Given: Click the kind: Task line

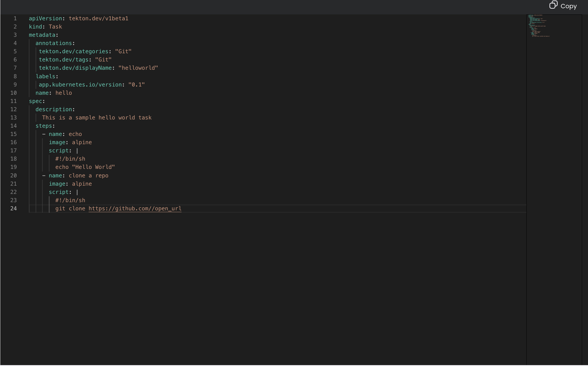Looking at the screenshot, I should tap(45, 27).
